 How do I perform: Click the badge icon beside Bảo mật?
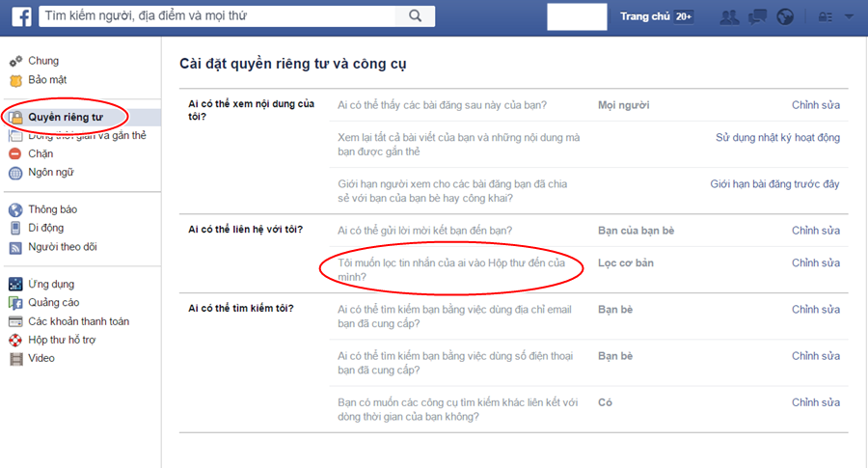click(15, 80)
